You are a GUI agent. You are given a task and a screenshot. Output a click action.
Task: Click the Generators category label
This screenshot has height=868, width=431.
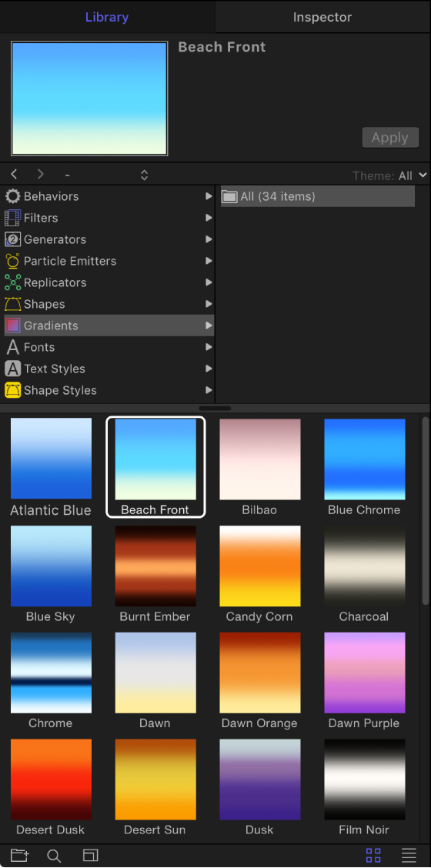(55, 239)
